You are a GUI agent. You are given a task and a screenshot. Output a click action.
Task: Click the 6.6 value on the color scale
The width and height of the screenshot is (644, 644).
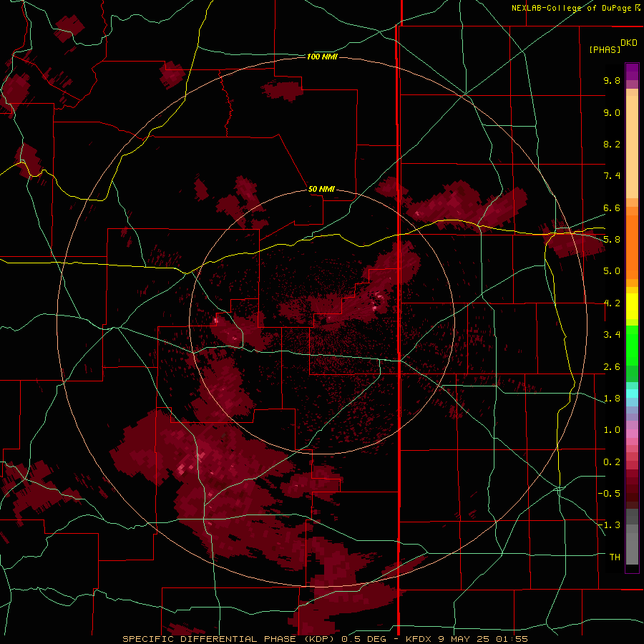[612, 208]
